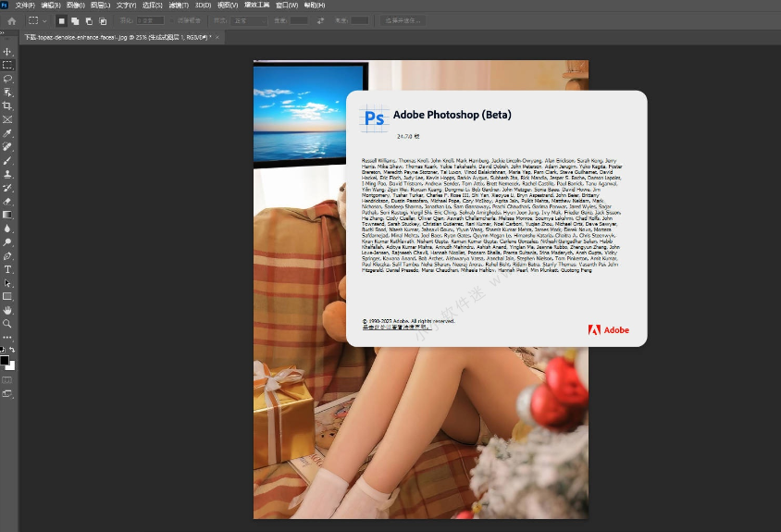Screen dimensions: 781x532
Task: Toggle the anti-alias checkbox in options bar
Action: click(x=172, y=20)
